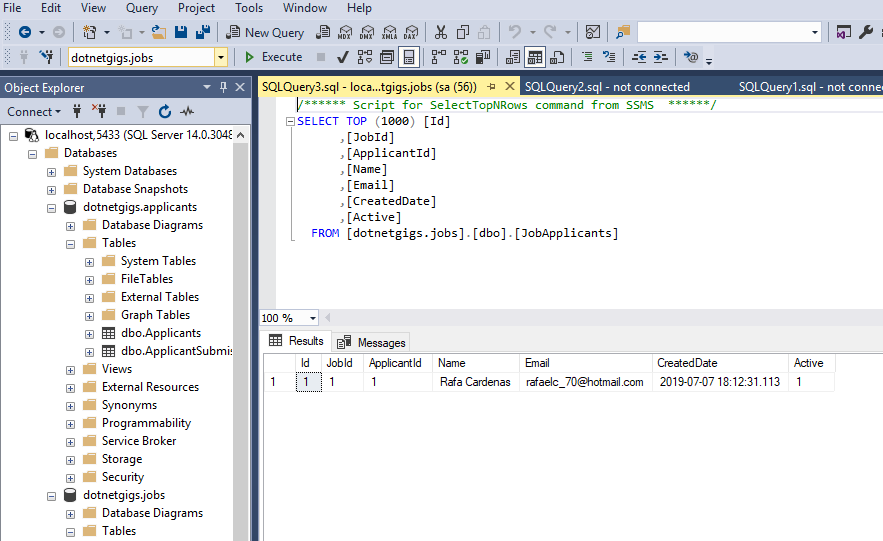Image resolution: width=883 pixels, height=541 pixels.
Task: Click the Open File folder icon
Action: coord(159,32)
